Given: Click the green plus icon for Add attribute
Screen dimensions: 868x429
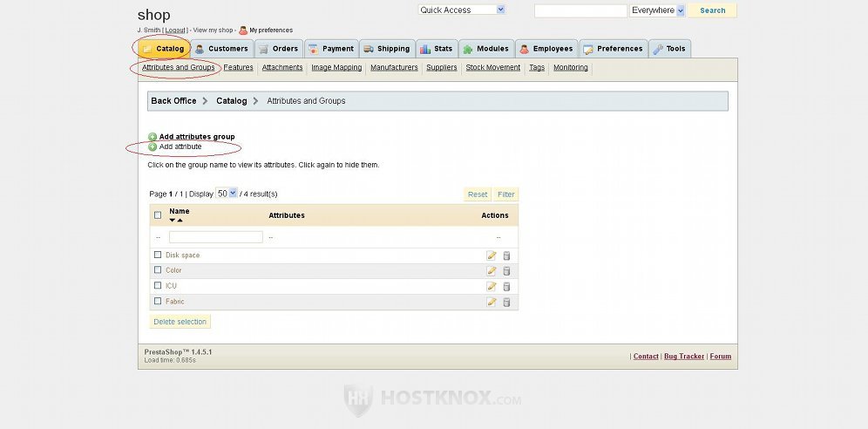Looking at the screenshot, I should tap(153, 146).
